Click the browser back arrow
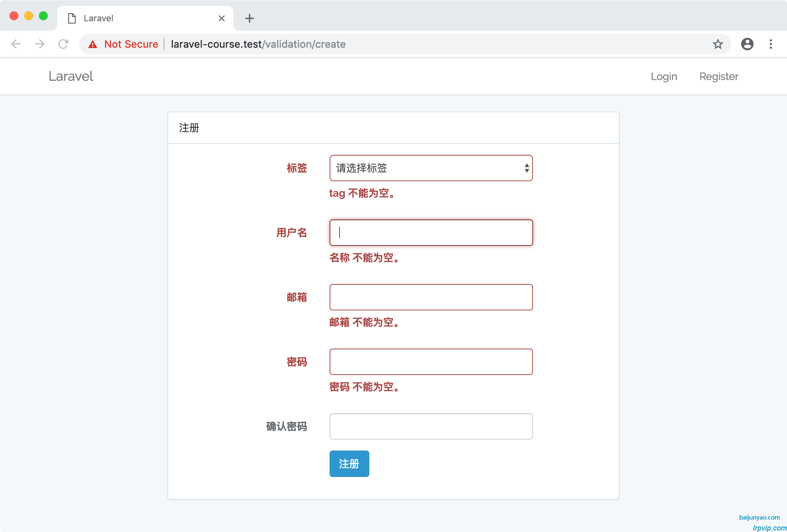 click(x=16, y=44)
